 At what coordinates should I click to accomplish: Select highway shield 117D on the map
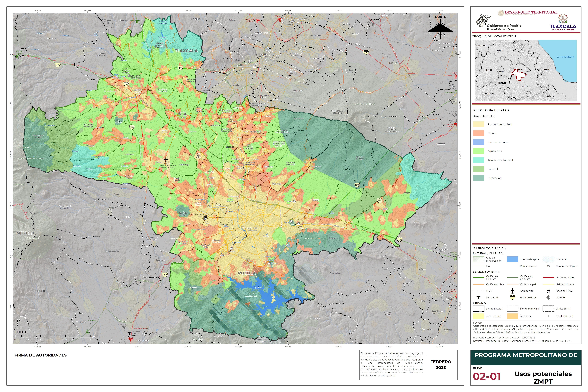click(180, 68)
